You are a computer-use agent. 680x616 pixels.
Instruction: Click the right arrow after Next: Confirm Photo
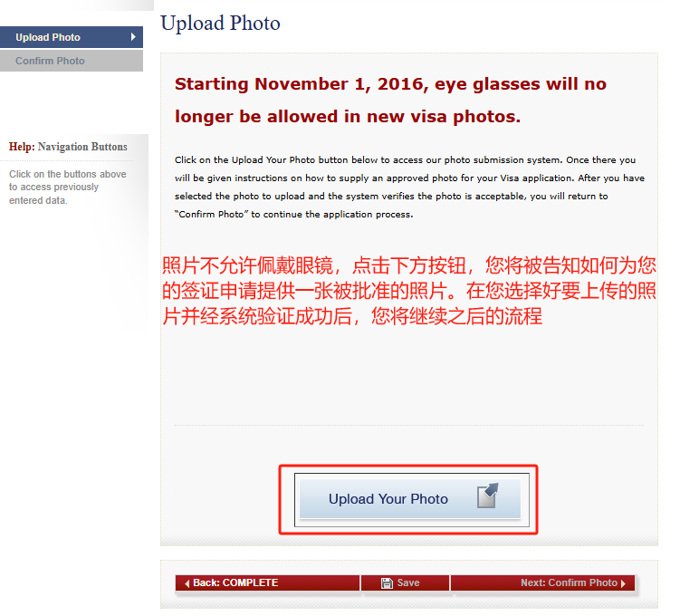pyautogui.click(x=623, y=583)
